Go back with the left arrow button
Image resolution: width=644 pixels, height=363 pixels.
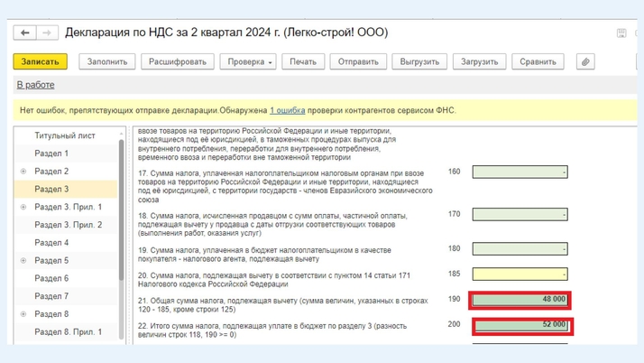click(x=24, y=33)
